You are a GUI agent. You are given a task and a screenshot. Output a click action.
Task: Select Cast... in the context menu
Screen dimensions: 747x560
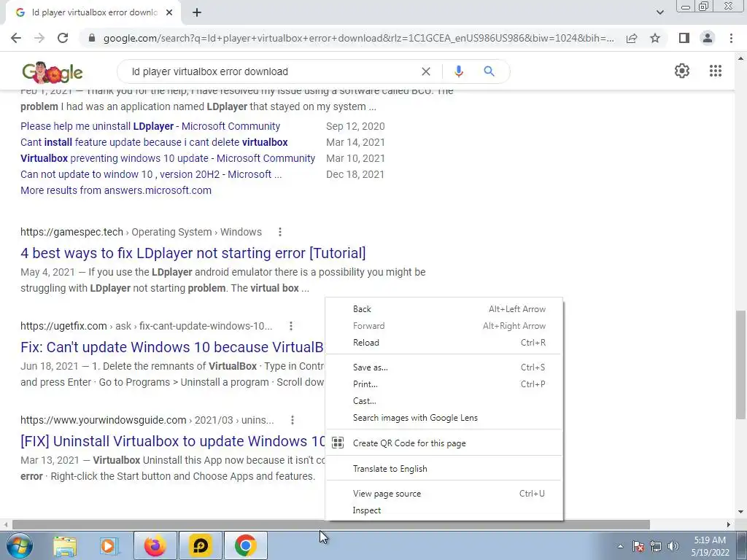point(444,401)
